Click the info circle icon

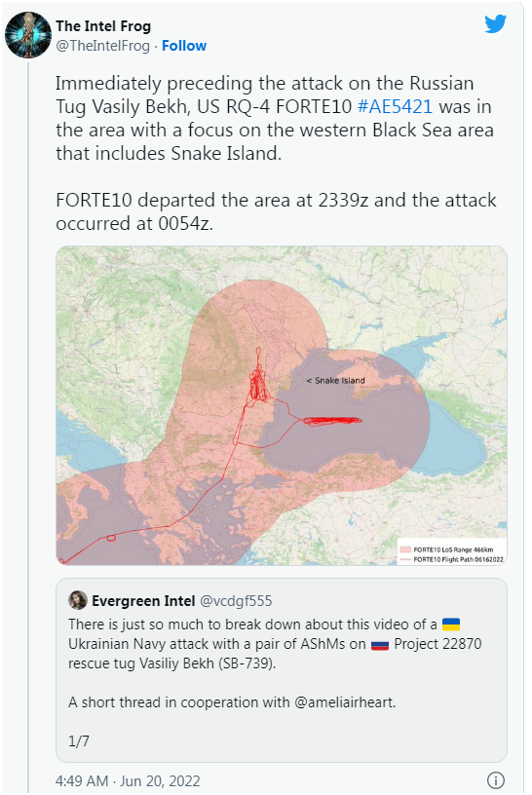click(x=496, y=779)
